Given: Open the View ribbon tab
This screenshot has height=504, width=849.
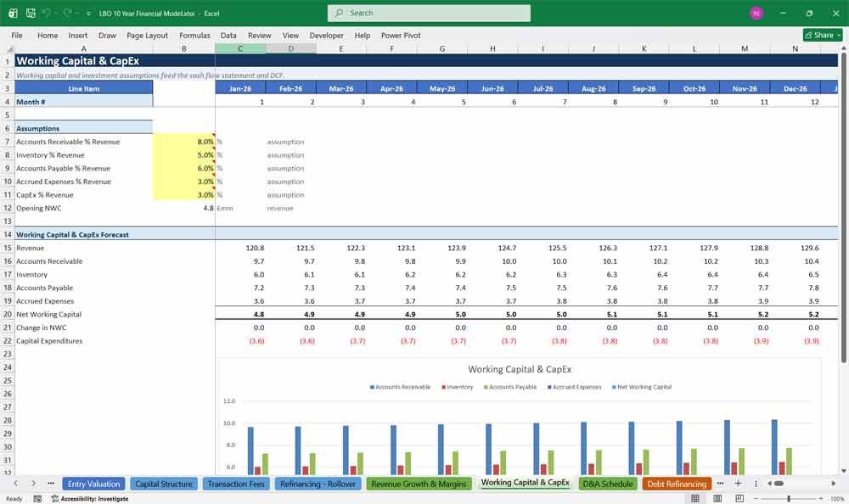Looking at the screenshot, I should click(x=290, y=35).
